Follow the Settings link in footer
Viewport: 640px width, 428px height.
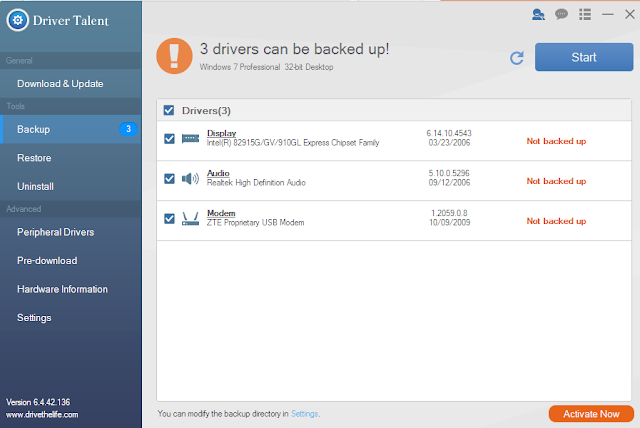(x=304, y=414)
